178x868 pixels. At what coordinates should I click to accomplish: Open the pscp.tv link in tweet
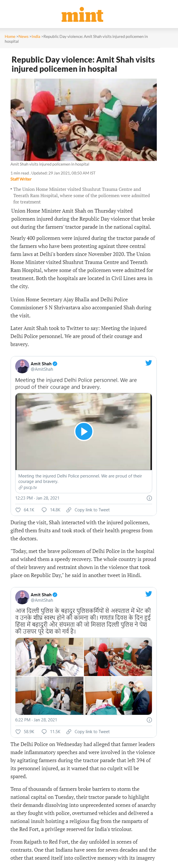pyautogui.click(x=30, y=488)
